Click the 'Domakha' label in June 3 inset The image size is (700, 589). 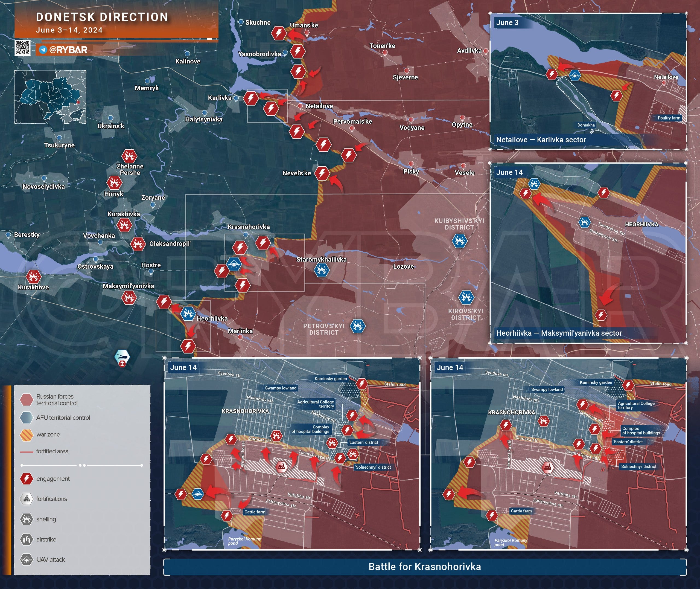click(x=586, y=125)
